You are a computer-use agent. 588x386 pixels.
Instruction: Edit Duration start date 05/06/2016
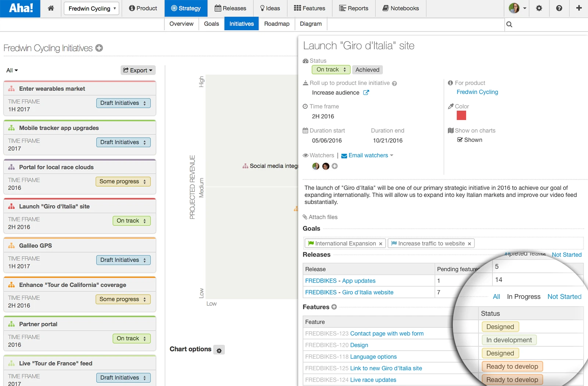(327, 140)
